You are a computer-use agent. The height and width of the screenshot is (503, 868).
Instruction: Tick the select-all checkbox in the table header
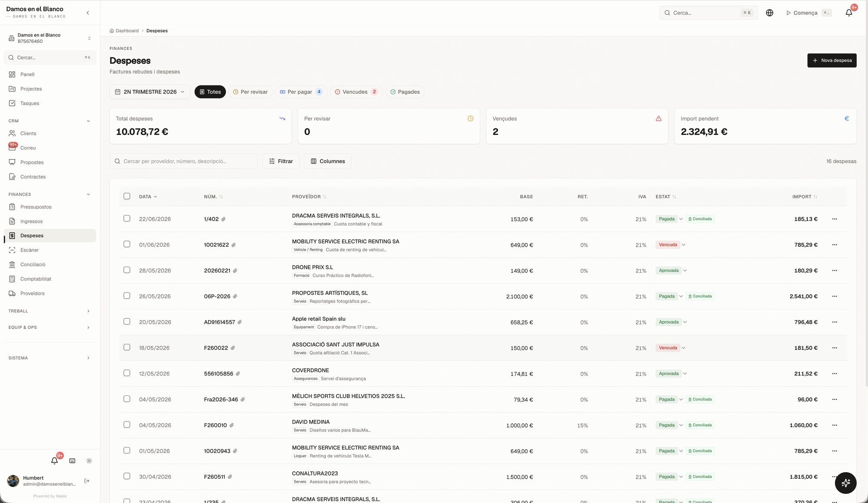[x=127, y=196]
